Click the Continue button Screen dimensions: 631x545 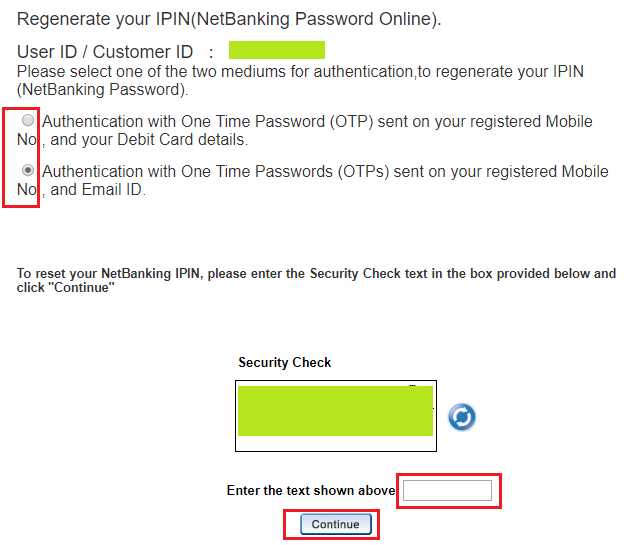(336, 524)
